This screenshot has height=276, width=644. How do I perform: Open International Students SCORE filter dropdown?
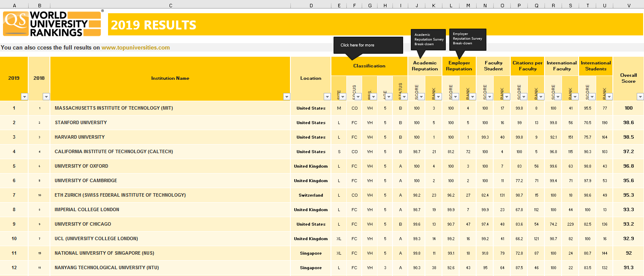(x=592, y=97)
